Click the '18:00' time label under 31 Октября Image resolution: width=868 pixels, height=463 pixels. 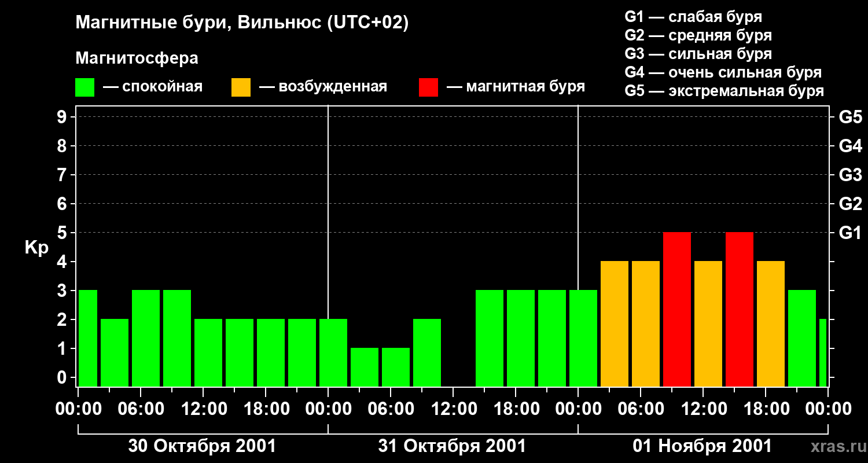click(516, 409)
